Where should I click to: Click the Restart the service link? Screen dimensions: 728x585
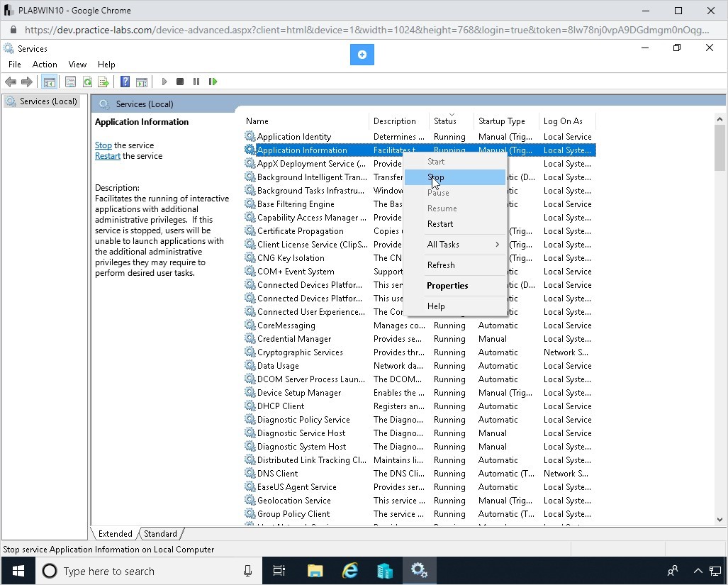coord(107,156)
